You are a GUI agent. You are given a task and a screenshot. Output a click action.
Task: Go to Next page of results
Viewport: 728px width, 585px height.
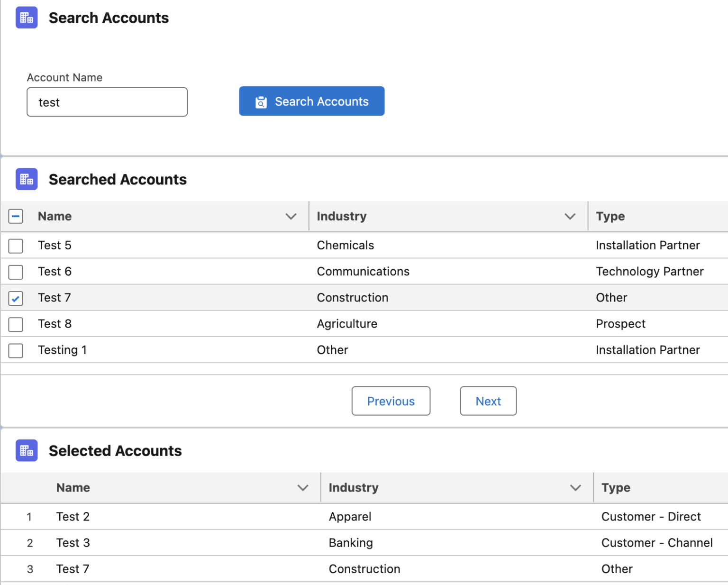488,401
